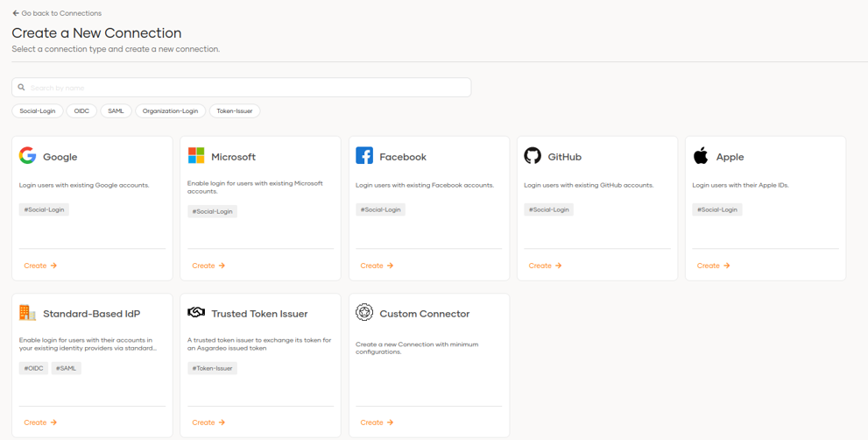This screenshot has width=868, height=440.
Task: Click #Social-Login tag on Apple card
Action: pyautogui.click(x=716, y=209)
